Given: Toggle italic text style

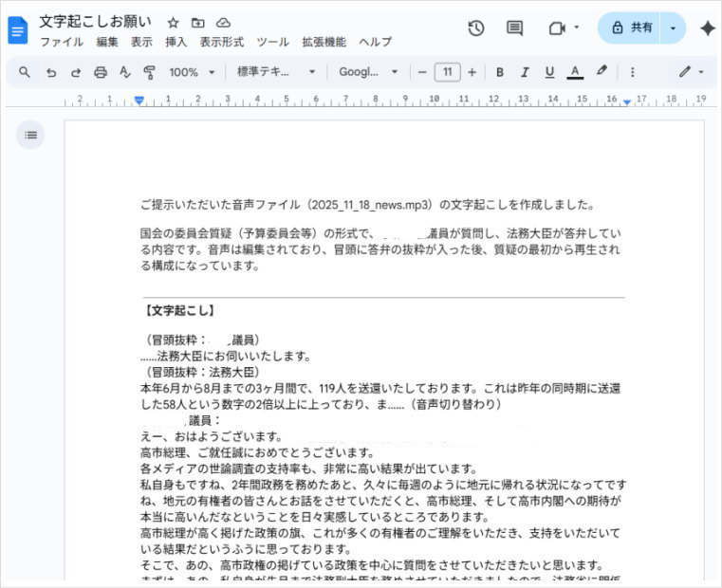Looking at the screenshot, I should point(525,72).
